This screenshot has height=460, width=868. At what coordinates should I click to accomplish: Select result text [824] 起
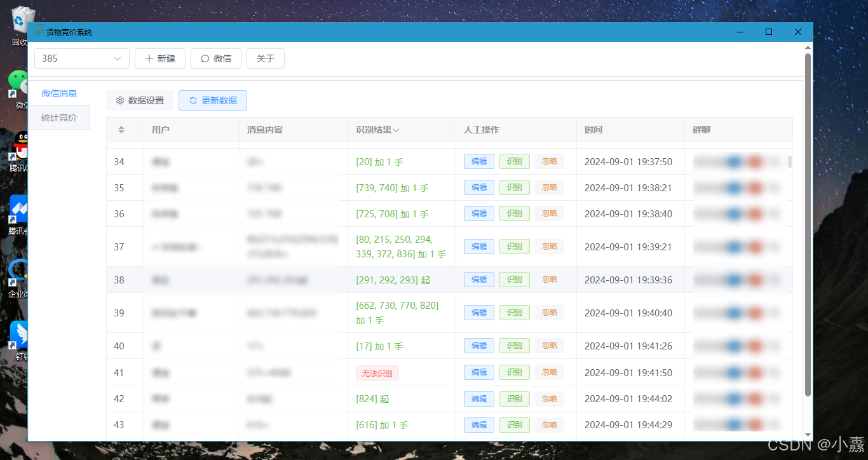coord(373,399)
